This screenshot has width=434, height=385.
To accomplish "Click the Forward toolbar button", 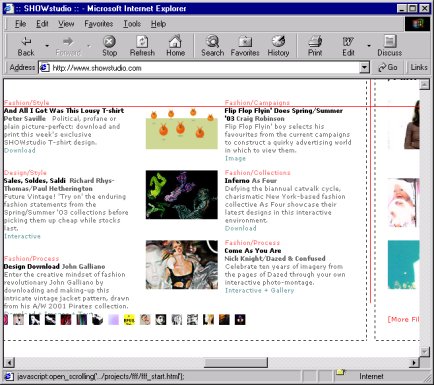I will [68, 46].
